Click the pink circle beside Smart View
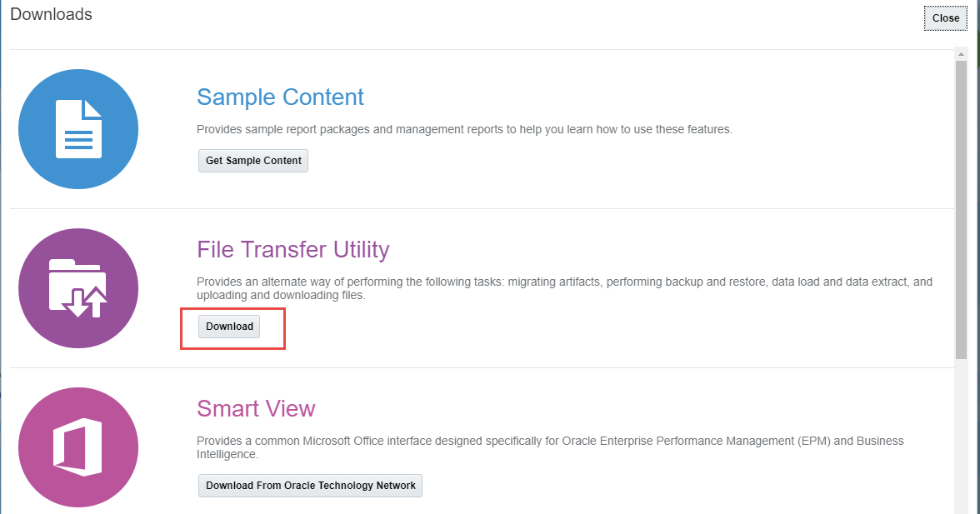Viewport: 980px width, 514px height. (78, 447)
